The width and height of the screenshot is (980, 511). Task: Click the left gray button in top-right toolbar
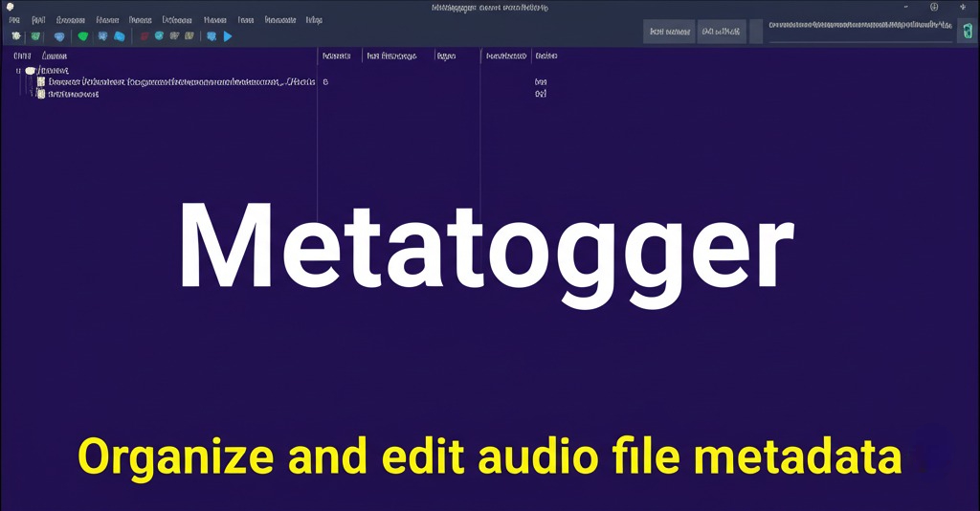(x=669, y=32)
